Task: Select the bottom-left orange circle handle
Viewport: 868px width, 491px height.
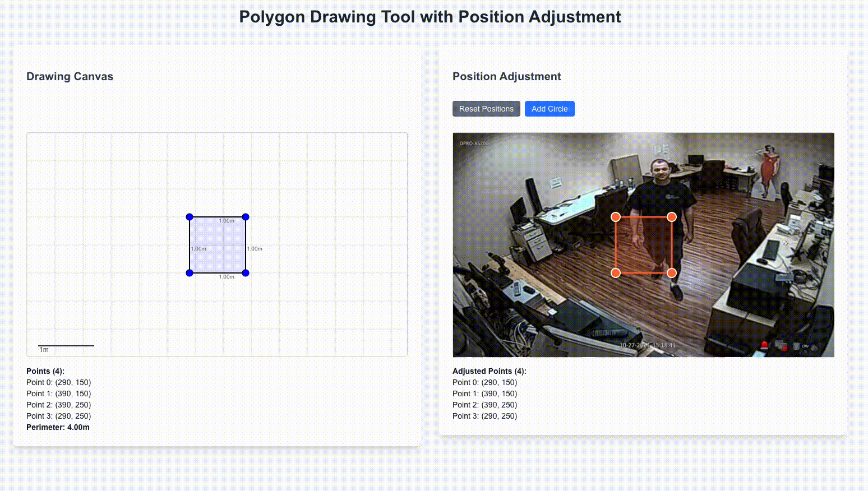Action: coord(616,272)
